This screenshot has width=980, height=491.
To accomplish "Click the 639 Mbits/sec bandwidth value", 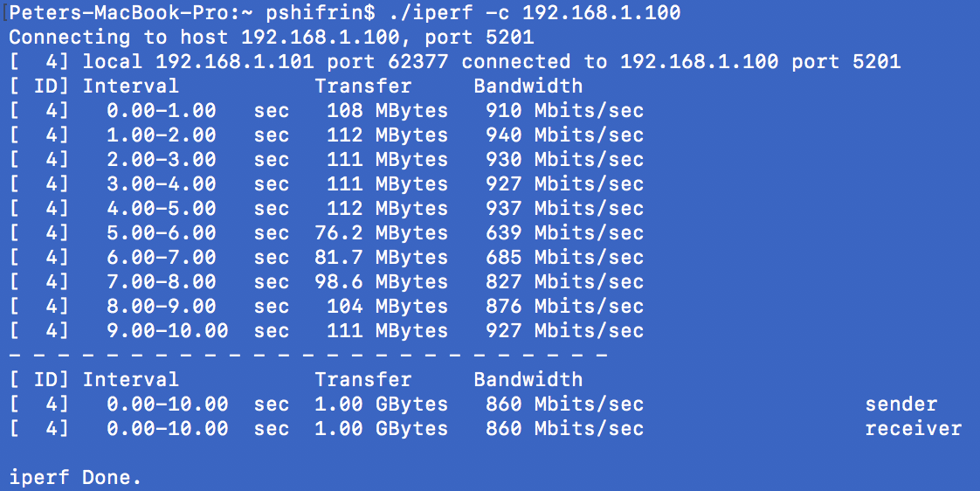I will 565,232.
